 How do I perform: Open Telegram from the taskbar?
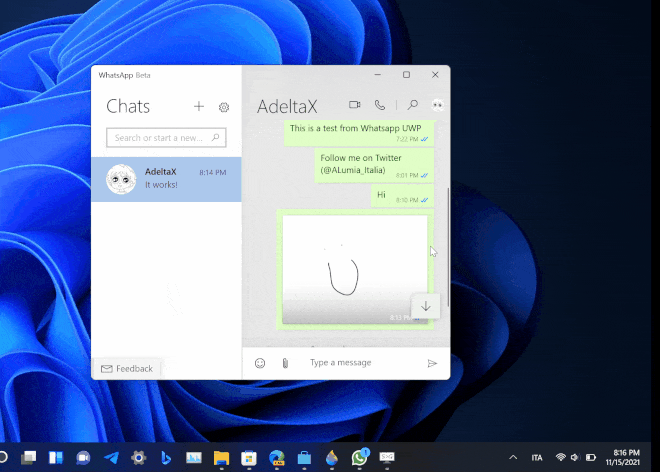pyautogui.click(x=111, y=457)
